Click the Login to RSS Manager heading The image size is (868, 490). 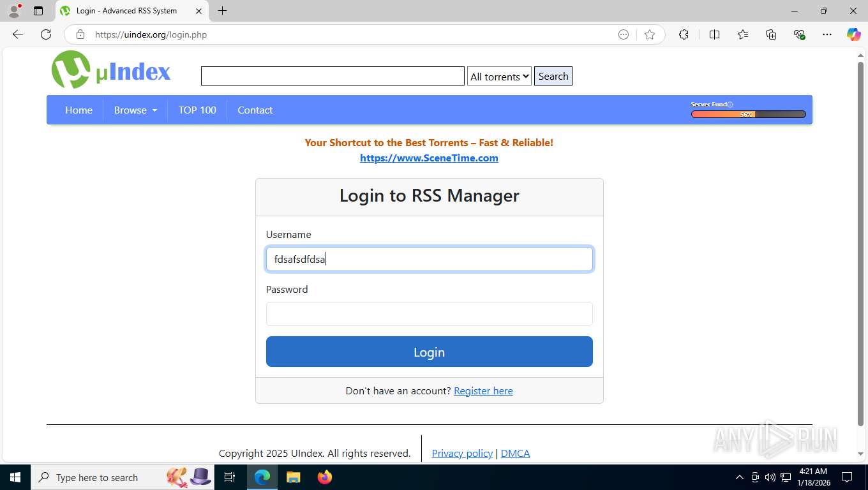coord(429,195)
